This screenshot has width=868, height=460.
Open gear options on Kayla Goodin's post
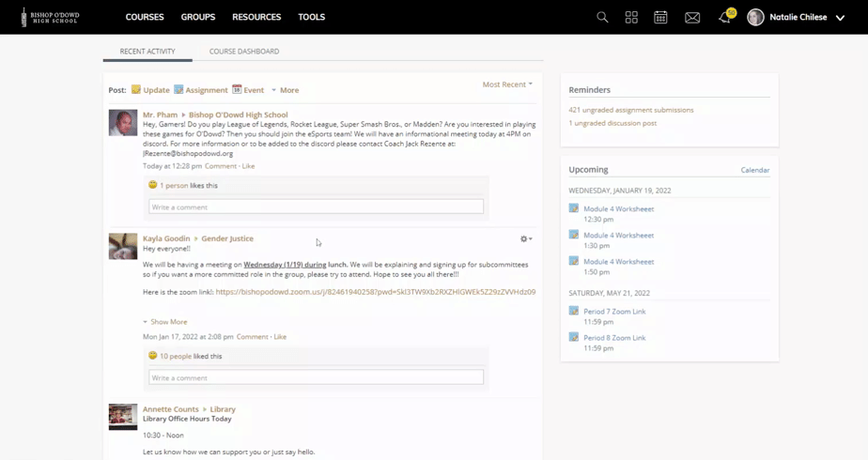(526, 239)
